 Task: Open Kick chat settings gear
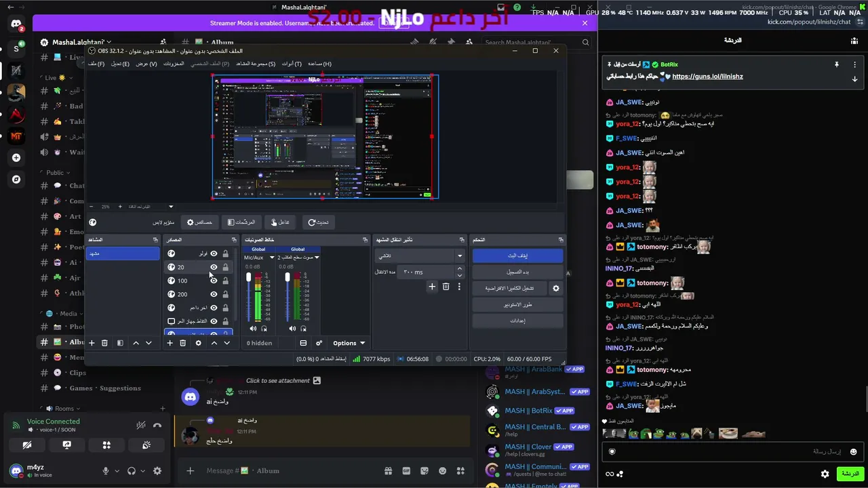(x=825, y=474)
